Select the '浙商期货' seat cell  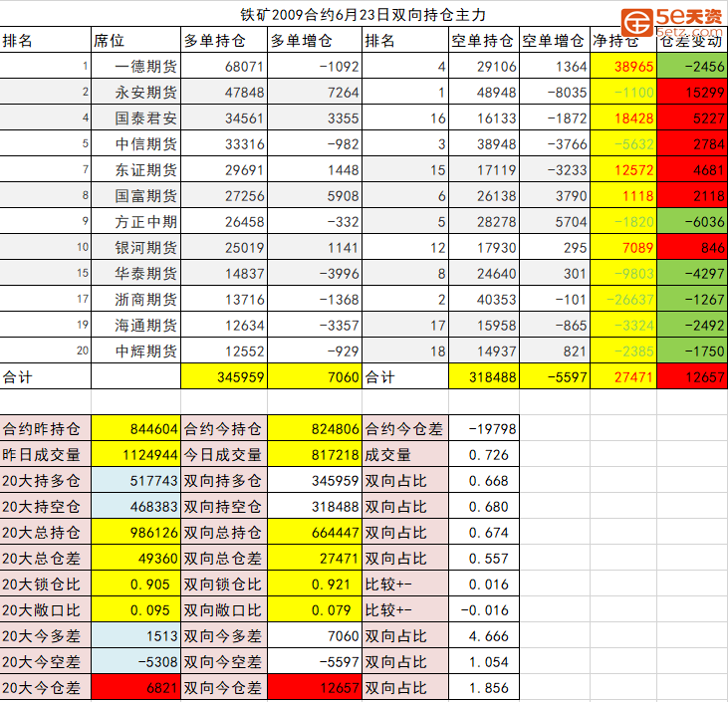[x=135, y=300]
